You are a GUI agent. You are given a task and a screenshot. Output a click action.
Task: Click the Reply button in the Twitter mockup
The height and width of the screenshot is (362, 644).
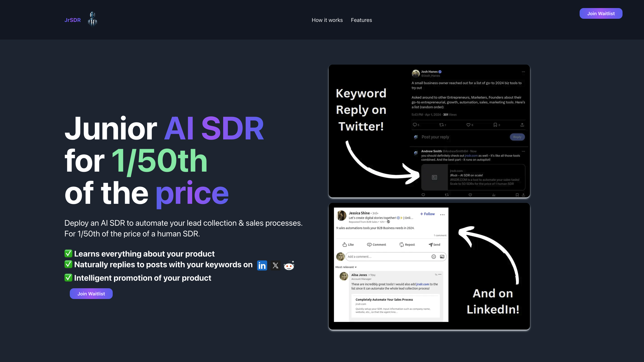(x=517, y=137)
